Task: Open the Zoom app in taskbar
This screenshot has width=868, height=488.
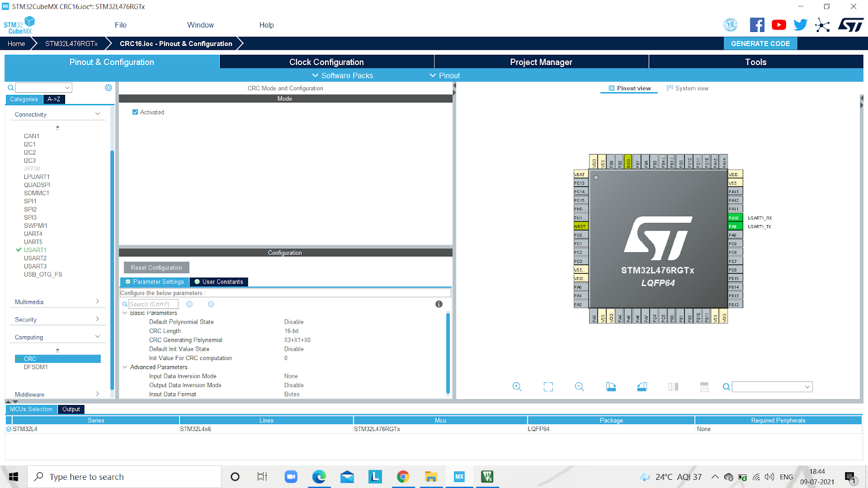Action: pyautogui.click(x=291, y=477)
